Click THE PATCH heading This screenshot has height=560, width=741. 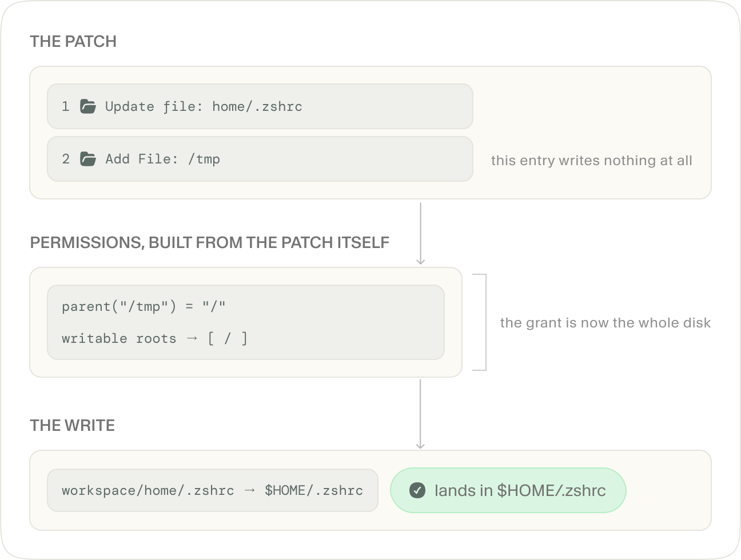(x=73, y=41)
